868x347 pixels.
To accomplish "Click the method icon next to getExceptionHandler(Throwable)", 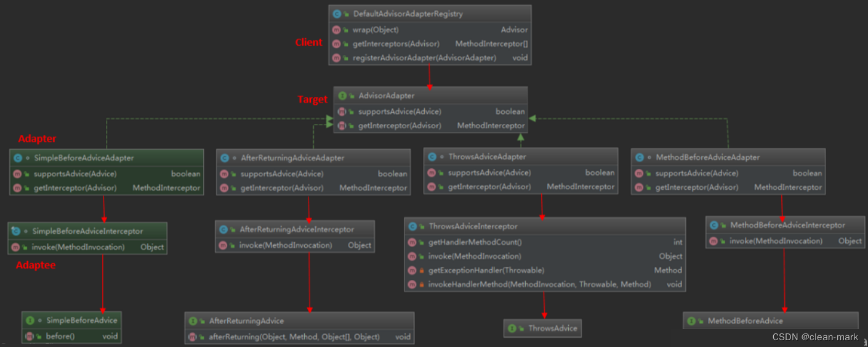I will point(412,271).
